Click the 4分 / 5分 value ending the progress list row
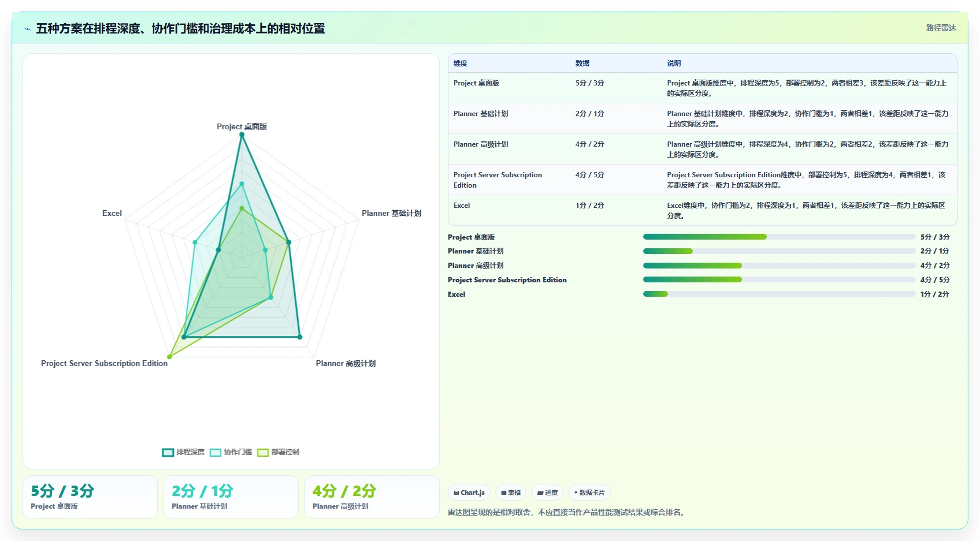Image resolution: width=980 pixels, height=541 pixels. coord(935,280)
